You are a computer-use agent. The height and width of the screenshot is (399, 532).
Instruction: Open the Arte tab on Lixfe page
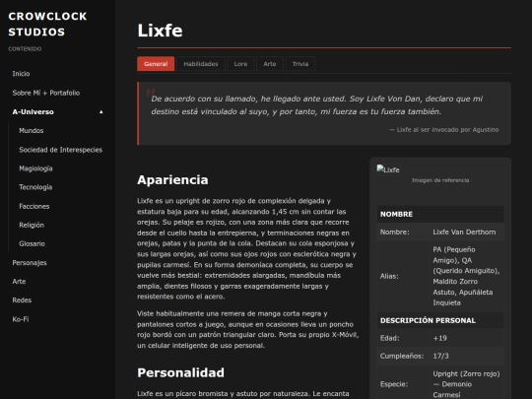(270, 64)
